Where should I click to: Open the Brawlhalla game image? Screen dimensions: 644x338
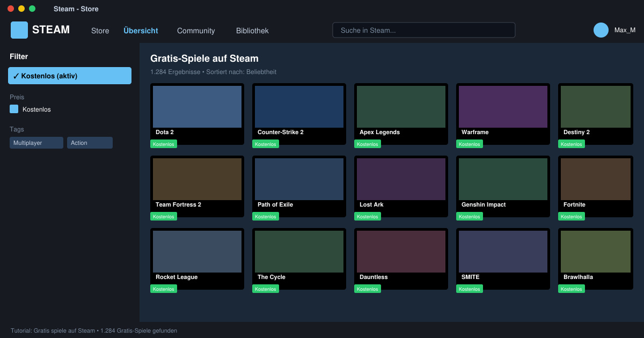pyautogui.click(x=596, y=252)
